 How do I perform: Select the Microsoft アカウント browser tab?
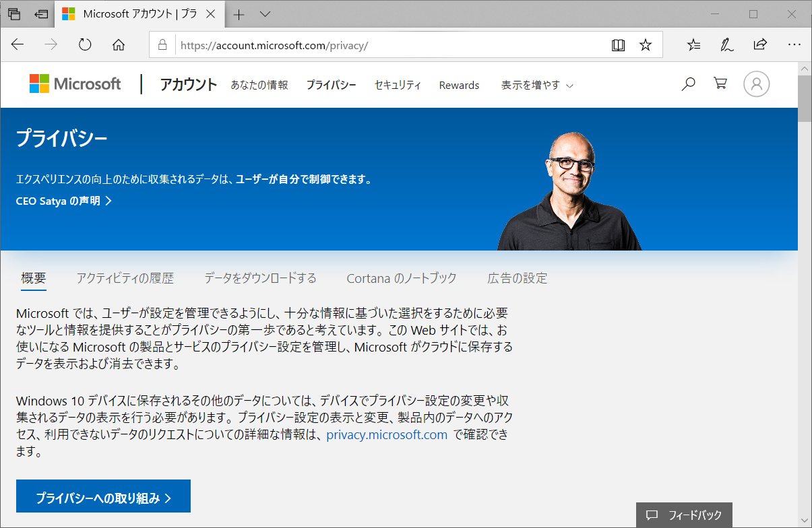click(x=138, y=13)
